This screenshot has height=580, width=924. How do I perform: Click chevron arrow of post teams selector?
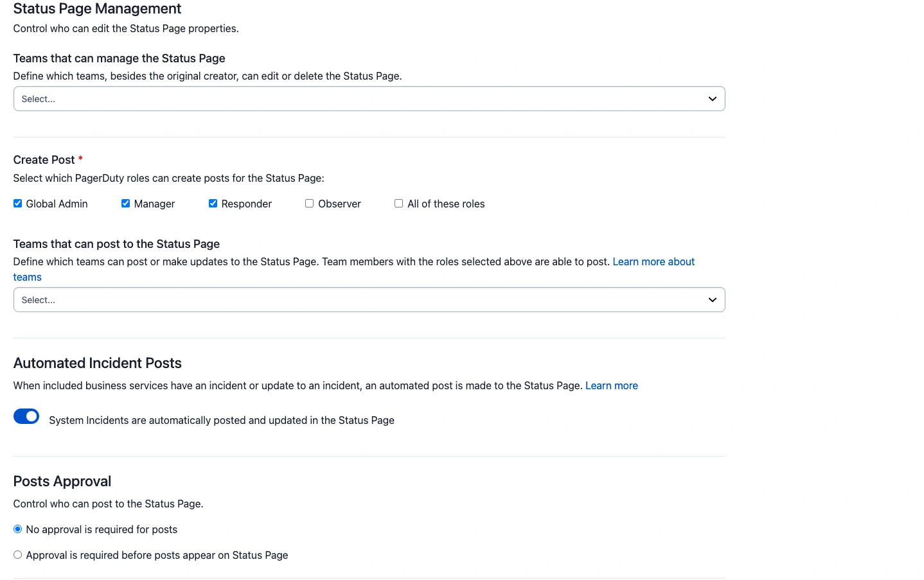712,300
